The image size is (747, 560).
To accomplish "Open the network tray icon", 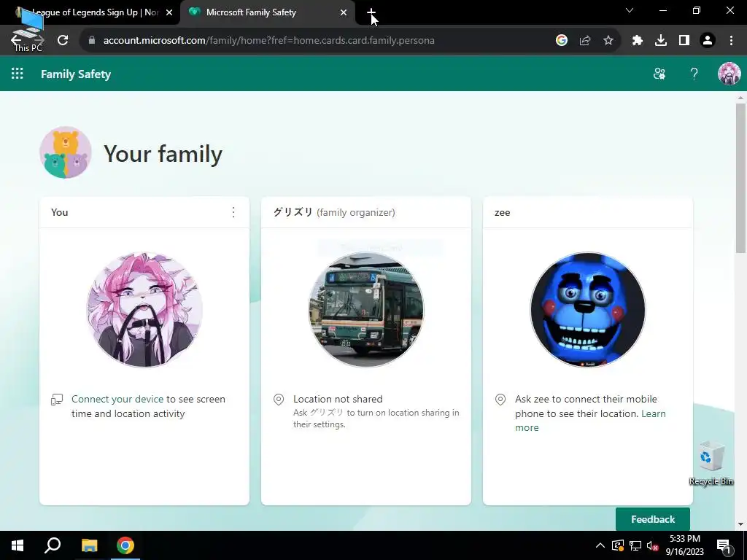I will 635,545.
